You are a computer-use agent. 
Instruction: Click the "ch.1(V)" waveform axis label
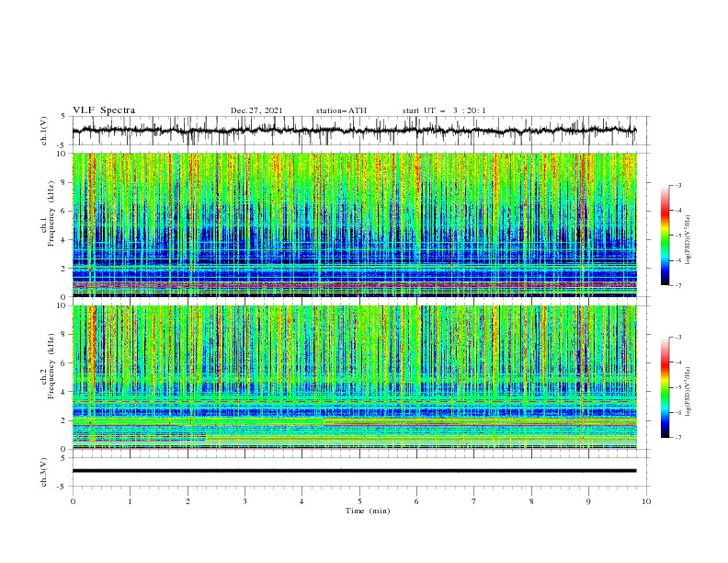coord(44,131)
